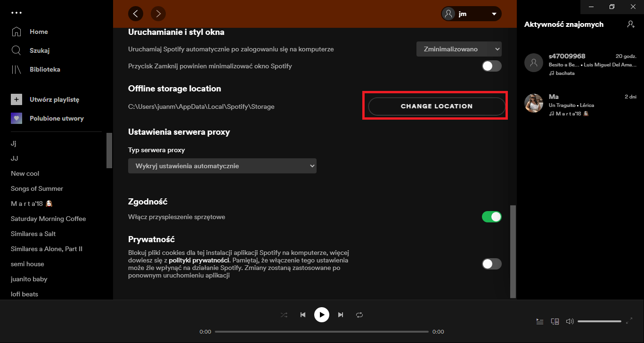Viewport: 644px width, 343px height.
Task: Click the CHANGE LOCATION button
Action: [x=437, y=106]
